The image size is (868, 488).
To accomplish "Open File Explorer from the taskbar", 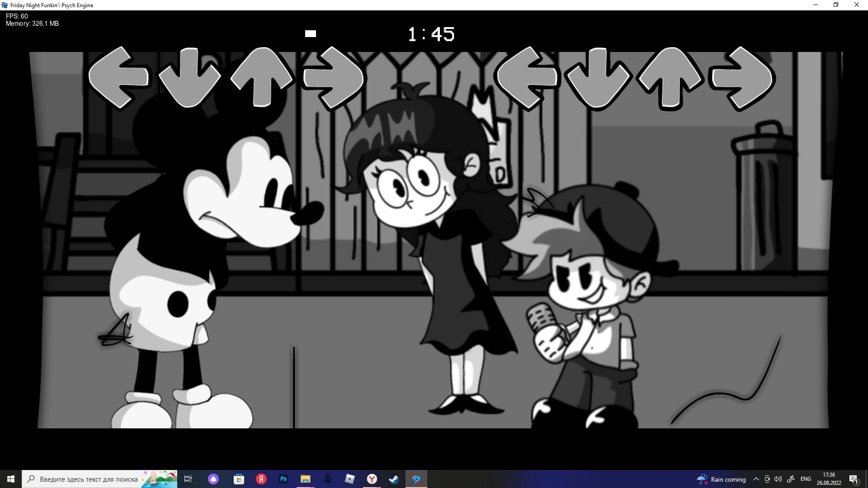I will pos(305,479).
